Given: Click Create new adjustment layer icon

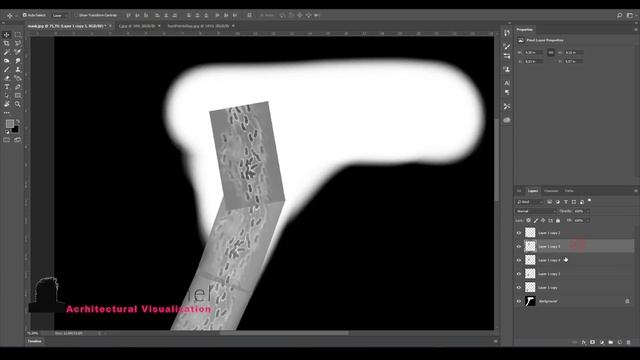Looking at the screenshot, I should 602,342.
